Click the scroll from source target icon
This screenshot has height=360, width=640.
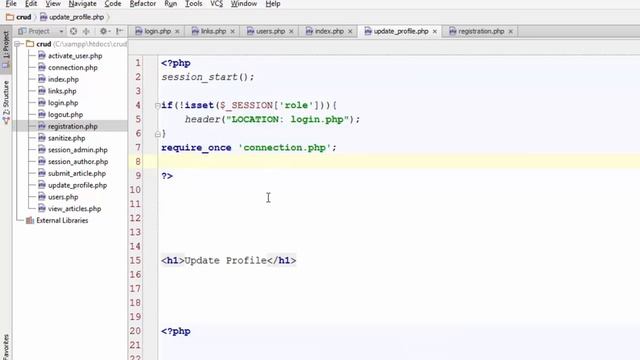coord(73,31)
